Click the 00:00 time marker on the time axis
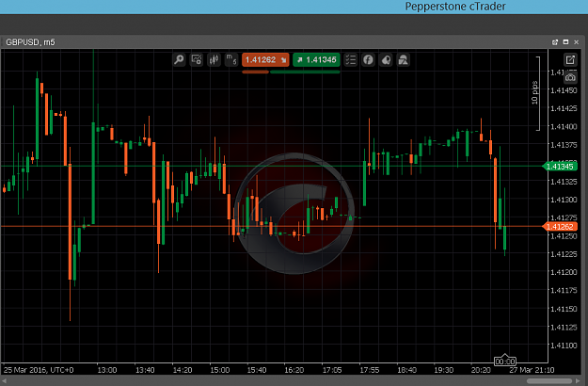588x386 pixels. 505,362
